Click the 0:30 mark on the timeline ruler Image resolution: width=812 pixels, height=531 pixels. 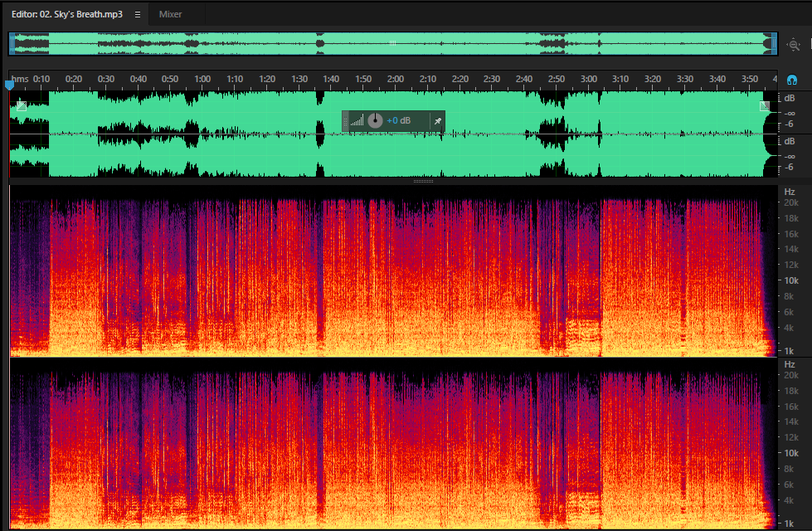pos(106,80)
